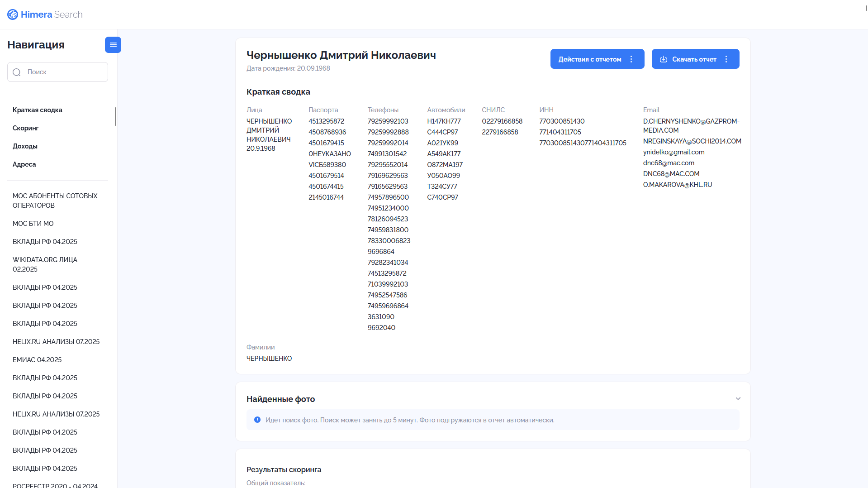This screenshot has height=488, width=868.
Task: Select the МОС БТИ МО source
Action: (x=33, y=224)
